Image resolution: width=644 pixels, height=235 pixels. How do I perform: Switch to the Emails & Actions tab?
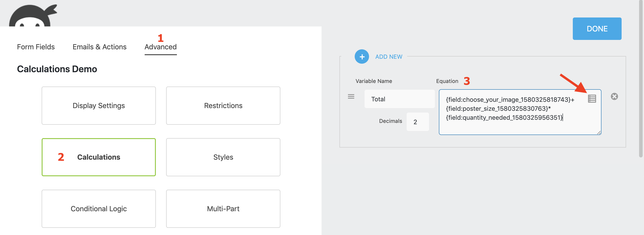pyautogui.click(x=99, y=47)
